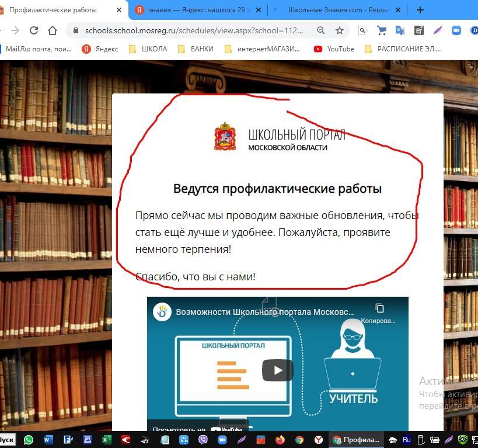Switch to the знания — Яндекс tab
The image size is (478, 448).
(x=197, y=10)
